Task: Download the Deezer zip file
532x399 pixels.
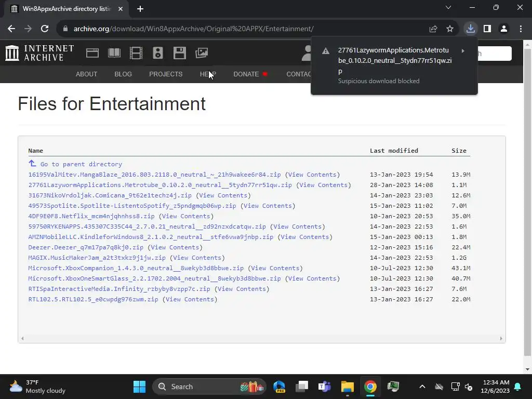Action: pyautogui.click(x=86, y=247)
